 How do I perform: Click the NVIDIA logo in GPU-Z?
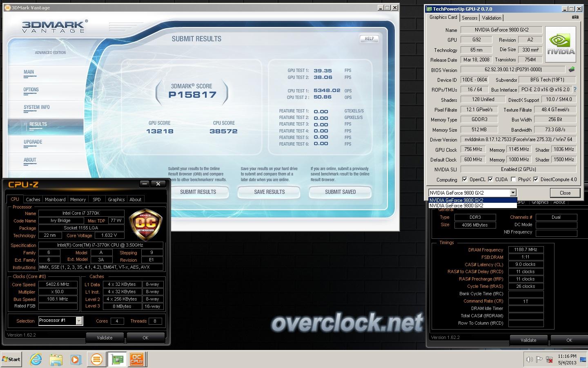tap(561, 45)
